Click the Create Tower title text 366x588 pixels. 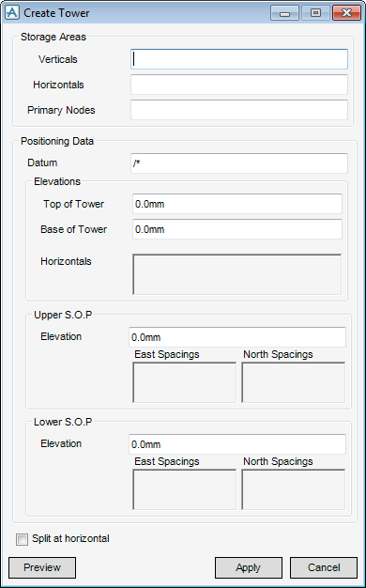click(x=56, y=13)
